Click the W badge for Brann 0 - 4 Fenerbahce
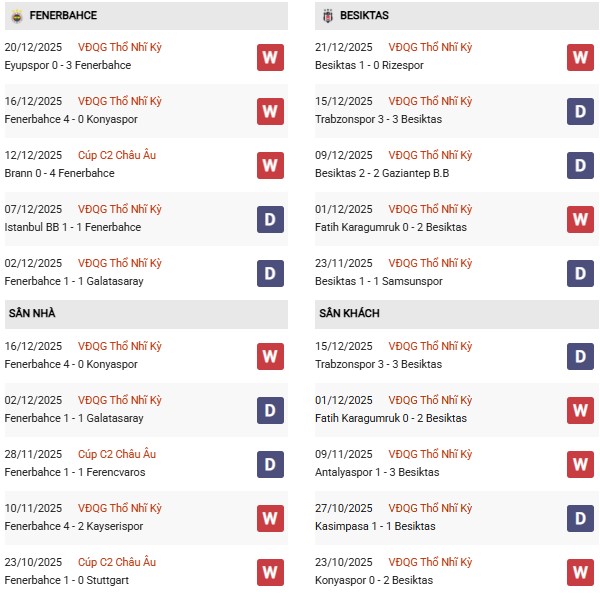The height and width of the screenshot is (594, 600). click(x=270, y=165)
